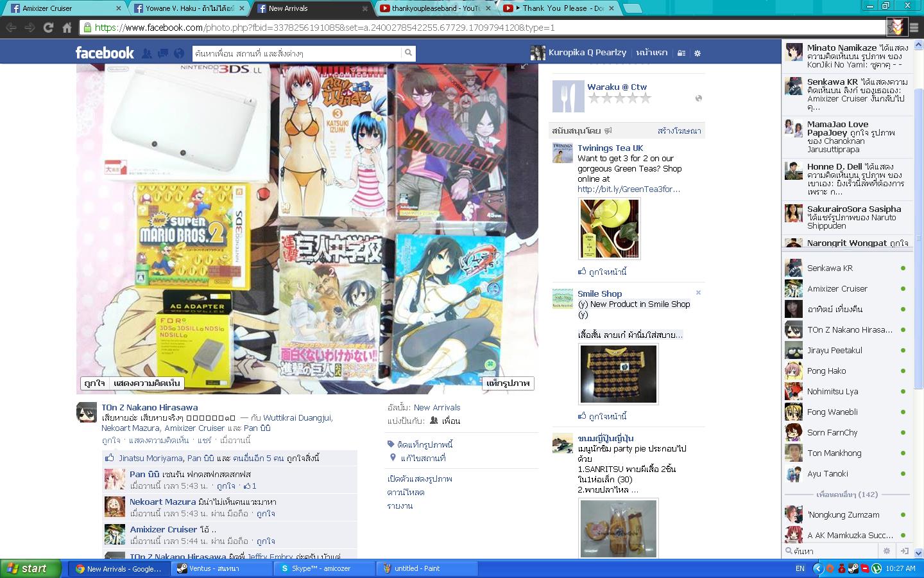Go to หน้าแรก home link
The width and height of the screenshot is (924, 578).
click(x=652, y=53)
